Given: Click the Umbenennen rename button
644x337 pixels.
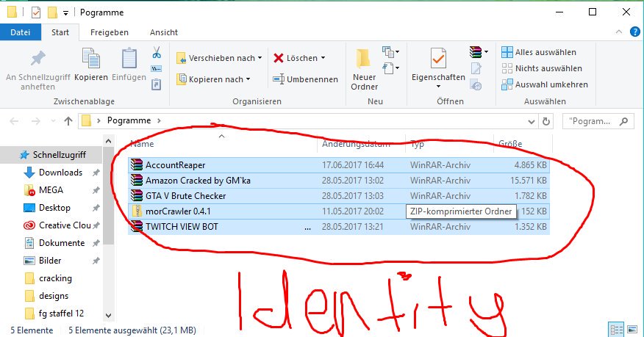Looking at the screenshot, I should (x=305, y=79).
